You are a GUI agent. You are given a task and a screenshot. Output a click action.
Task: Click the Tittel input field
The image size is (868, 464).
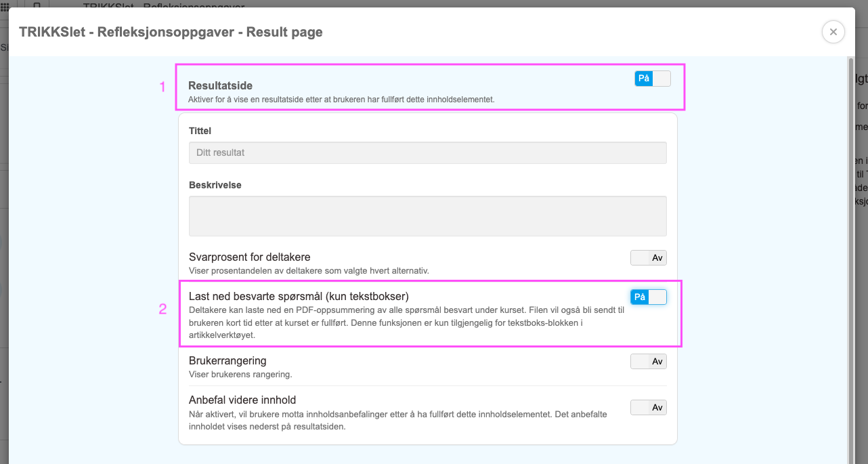[x=428, y=152]
